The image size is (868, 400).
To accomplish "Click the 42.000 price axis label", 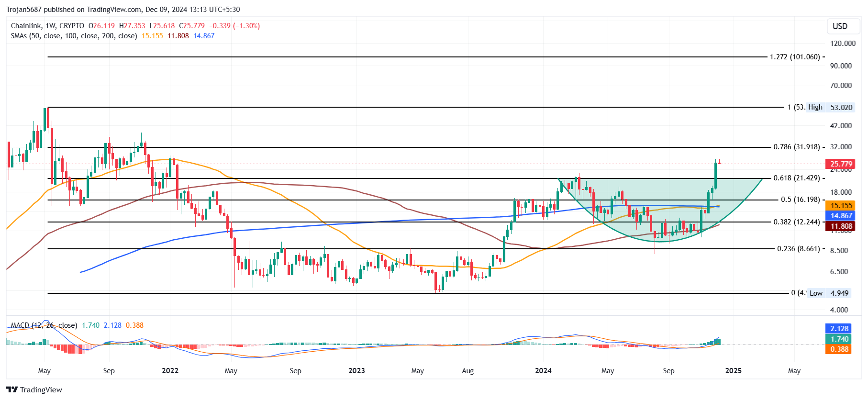I will pyautogui.click(x=841, y=126).
